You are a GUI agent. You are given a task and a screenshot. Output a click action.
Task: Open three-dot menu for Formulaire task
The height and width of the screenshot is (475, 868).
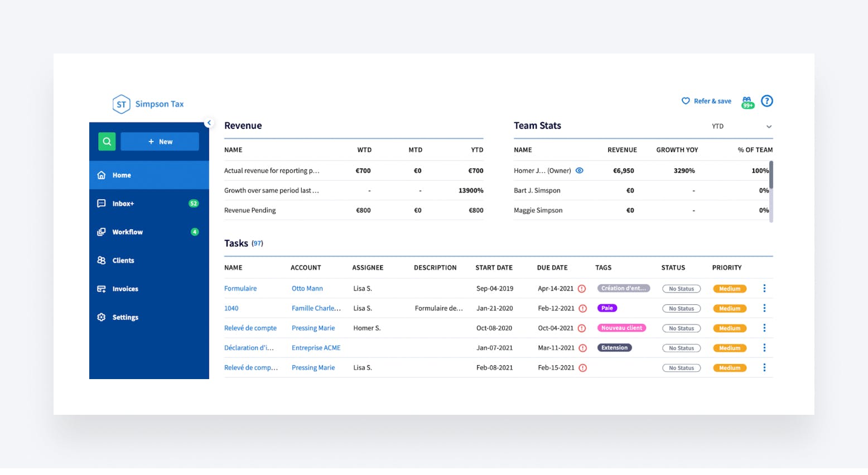764,288
